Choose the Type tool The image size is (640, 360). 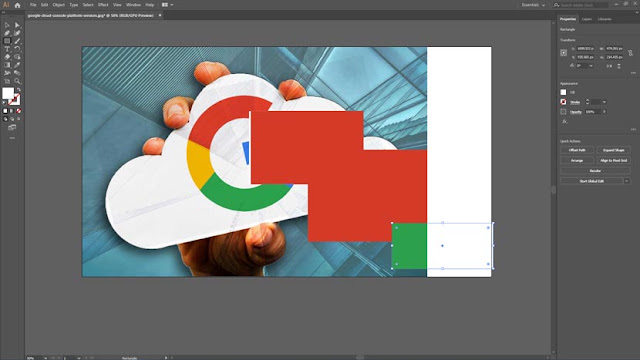(x=7, y=49)
